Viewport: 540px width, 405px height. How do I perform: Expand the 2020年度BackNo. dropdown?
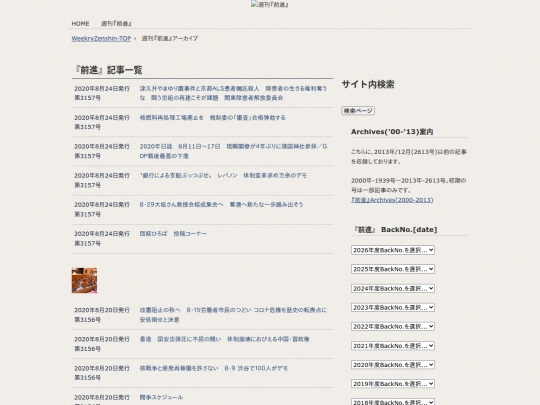393,364
